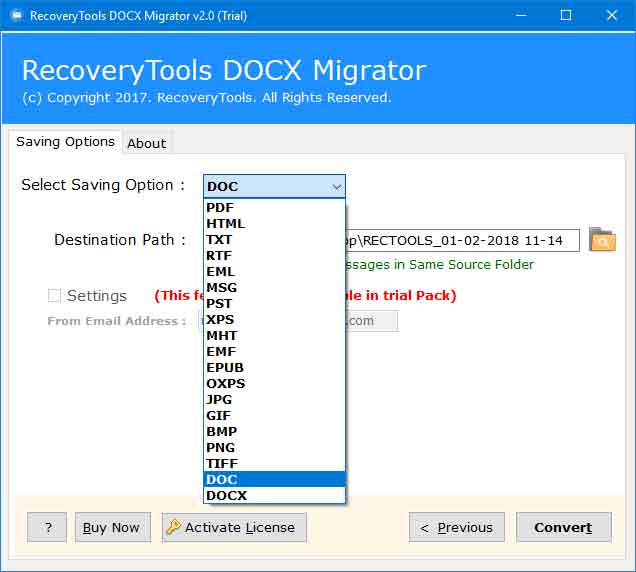
Task: Choose XPS in the format list
Action: (x=274, y=320)
